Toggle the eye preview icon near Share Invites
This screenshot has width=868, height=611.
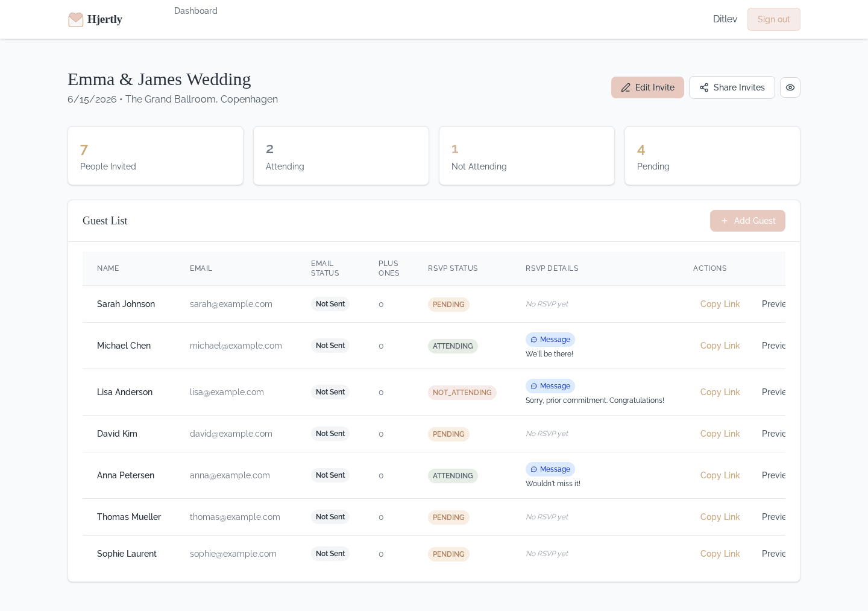(x=790, y=87)
